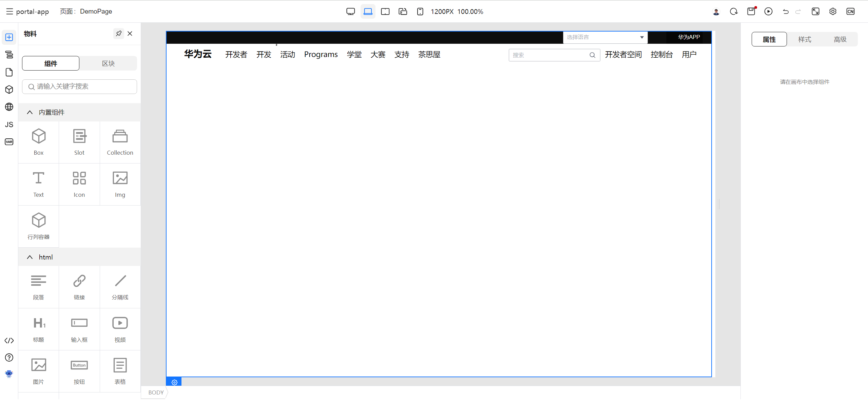Open the outline tree panel icon
The height and width of the screenshot is (403, 868).
[9, 55]
